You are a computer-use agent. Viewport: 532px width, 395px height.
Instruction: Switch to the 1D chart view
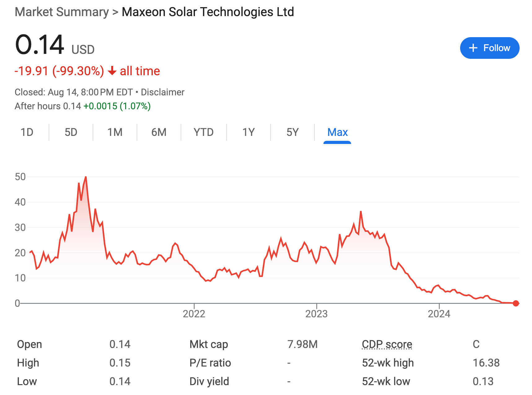(27, 132)
